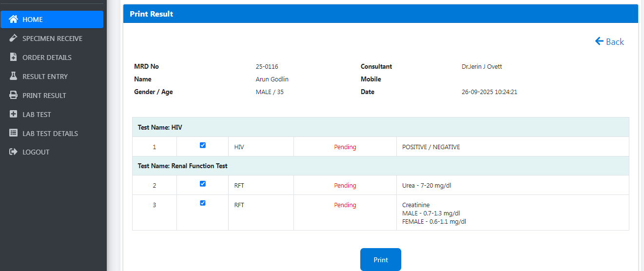Click the Back link text
Image resolution: width=644 pixels, height=271 pixels.
coord(615,42)
